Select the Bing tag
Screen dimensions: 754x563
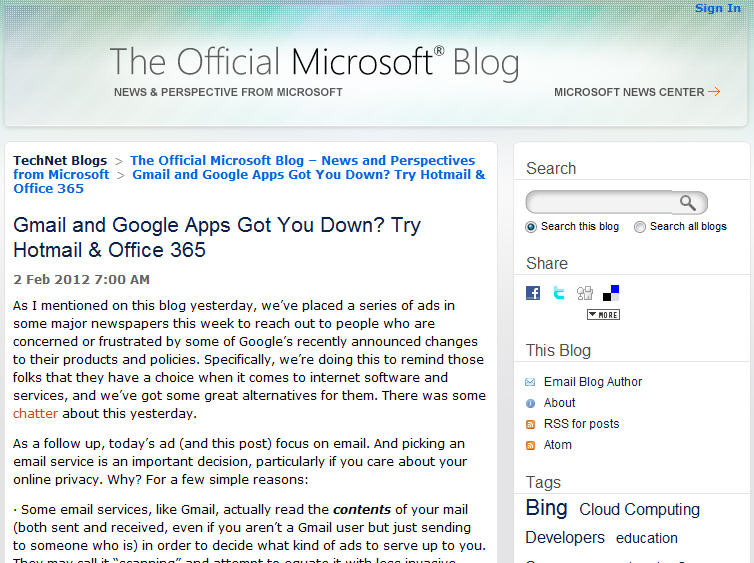click(546, 508)
